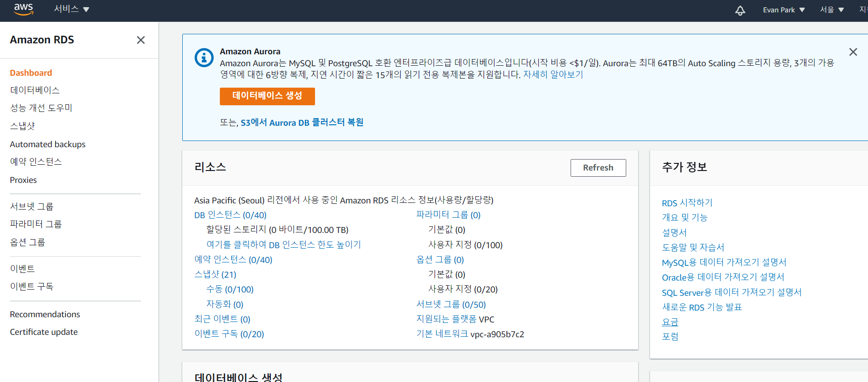The height and width of the screenshot is (382, 868).
Task: Click 사용자 지정 (0/100) text
Action: [465, 245]
